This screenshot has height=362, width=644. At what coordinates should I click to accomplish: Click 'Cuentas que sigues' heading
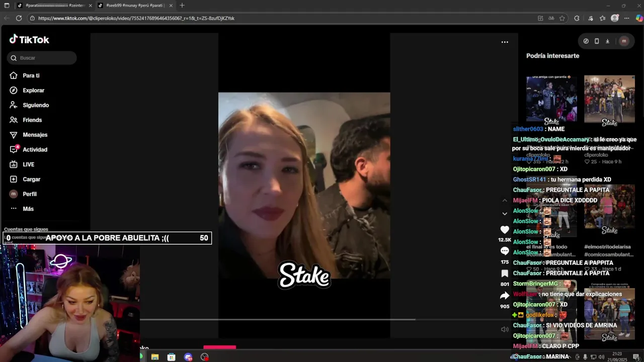[26, 229]
